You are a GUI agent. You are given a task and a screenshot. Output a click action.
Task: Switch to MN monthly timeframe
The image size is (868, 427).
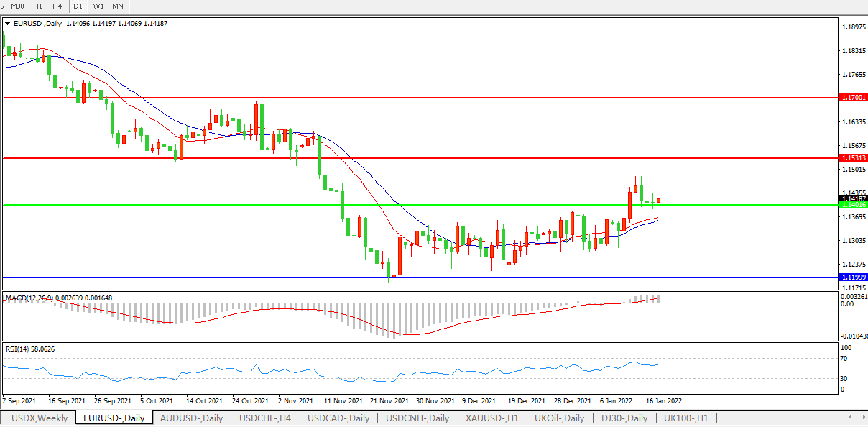click(x=118, y=6)
